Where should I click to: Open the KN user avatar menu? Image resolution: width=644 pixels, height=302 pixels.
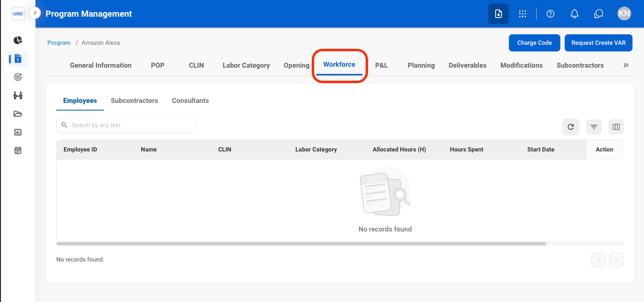click(x=624, y=14)
